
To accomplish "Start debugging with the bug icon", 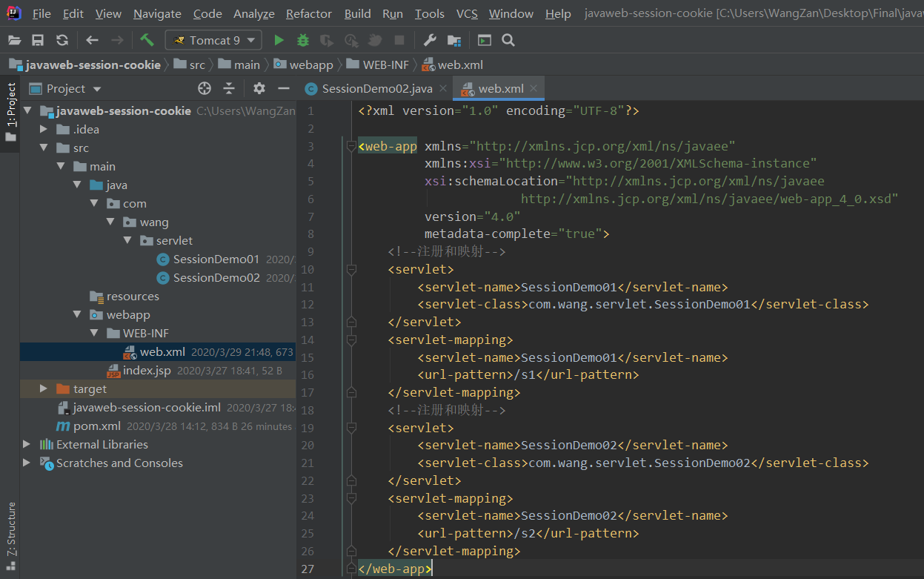I will 302,40.
